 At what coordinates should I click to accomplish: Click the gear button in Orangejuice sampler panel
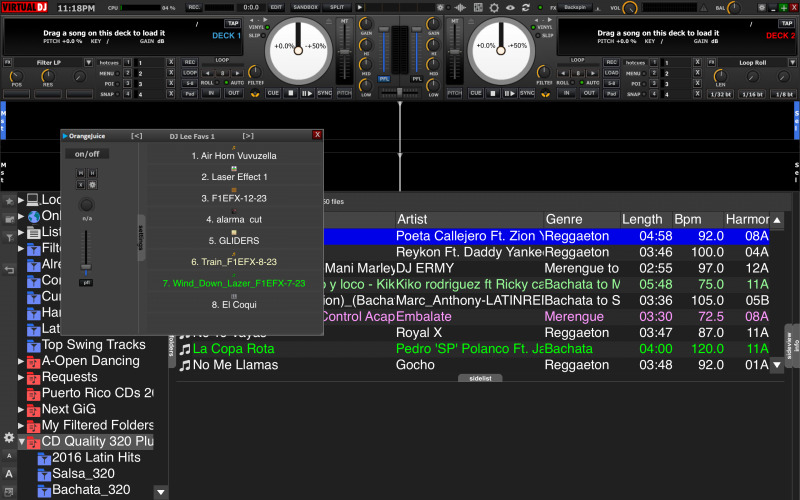coord(93,185)
